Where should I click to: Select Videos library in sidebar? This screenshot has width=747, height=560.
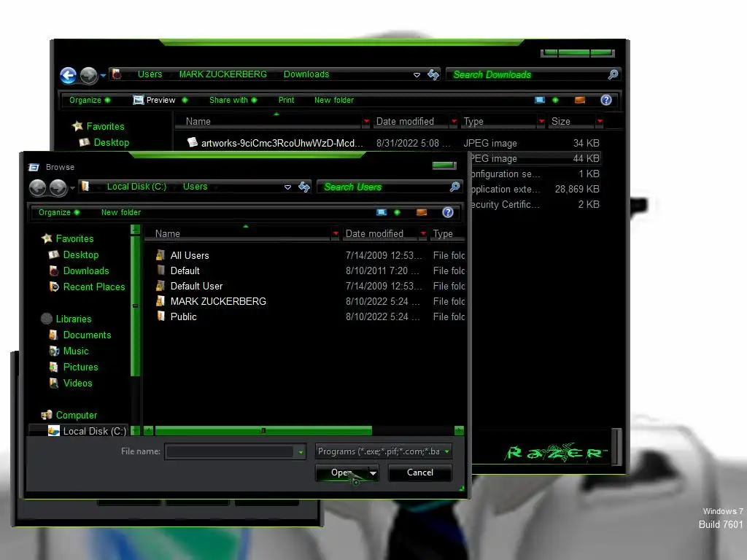tap(77, 384)
